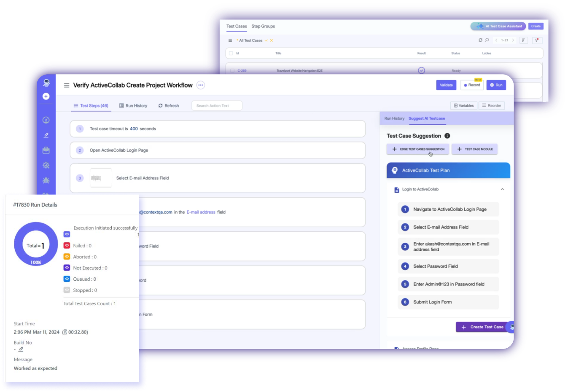Open the three-dots options next to workflow title
The height and width of the screenshot is (392, 568).
click(201, 85)
